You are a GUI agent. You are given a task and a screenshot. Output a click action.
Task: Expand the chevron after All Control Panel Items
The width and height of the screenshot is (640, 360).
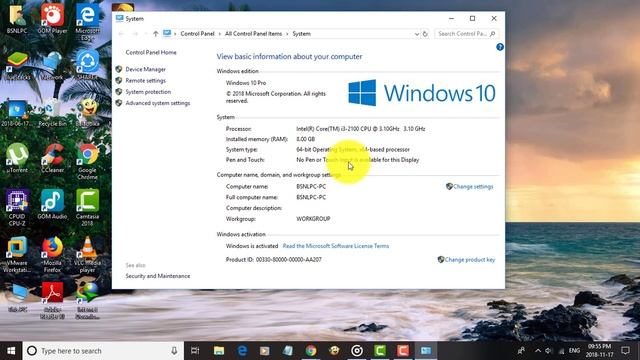click(287, 34)
